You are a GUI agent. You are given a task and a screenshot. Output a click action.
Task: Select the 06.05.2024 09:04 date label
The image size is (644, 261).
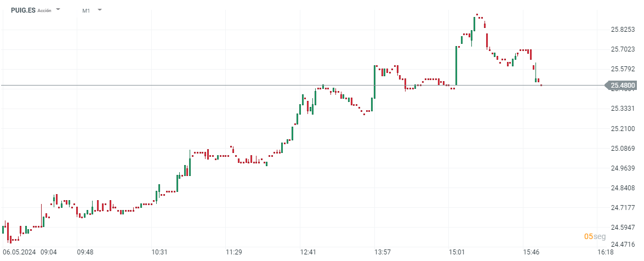pos(30,252)
